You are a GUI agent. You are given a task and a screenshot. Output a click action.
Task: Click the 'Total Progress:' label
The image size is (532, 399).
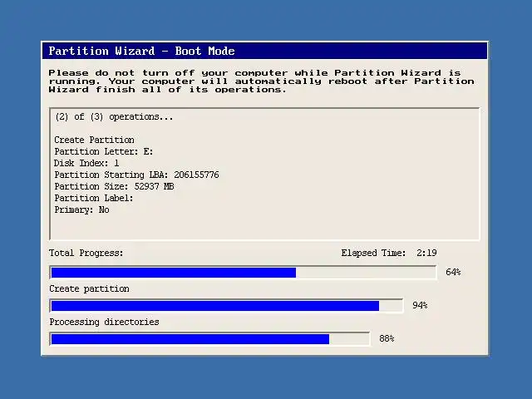(x=86, y=253)
